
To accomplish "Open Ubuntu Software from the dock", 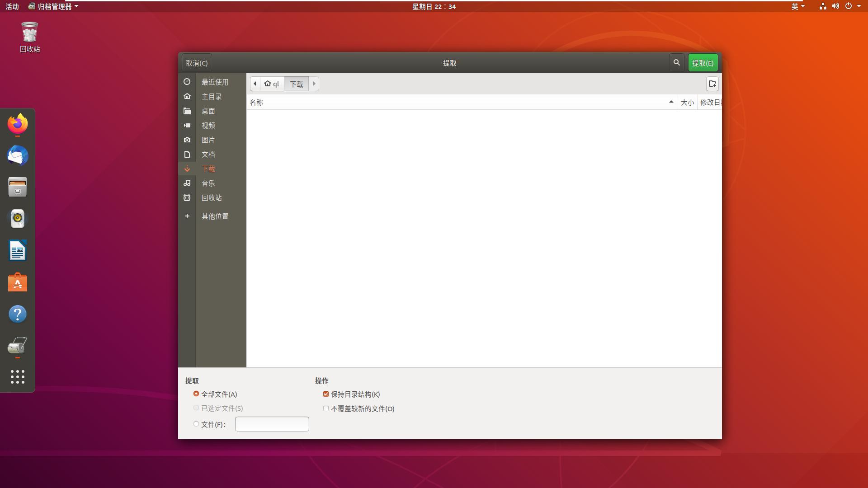I will click(x=18, y=282).
